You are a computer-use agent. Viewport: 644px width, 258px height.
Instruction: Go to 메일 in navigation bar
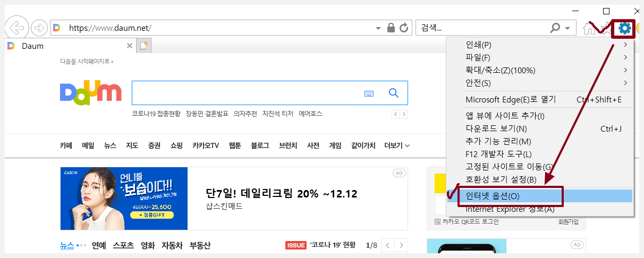(x=88, y=145)
